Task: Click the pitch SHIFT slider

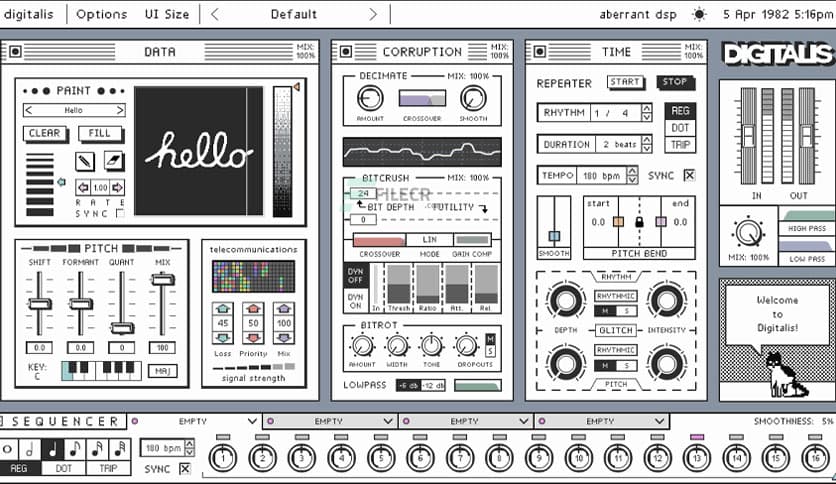Action: pyautogui.click(x=39, y=303)
